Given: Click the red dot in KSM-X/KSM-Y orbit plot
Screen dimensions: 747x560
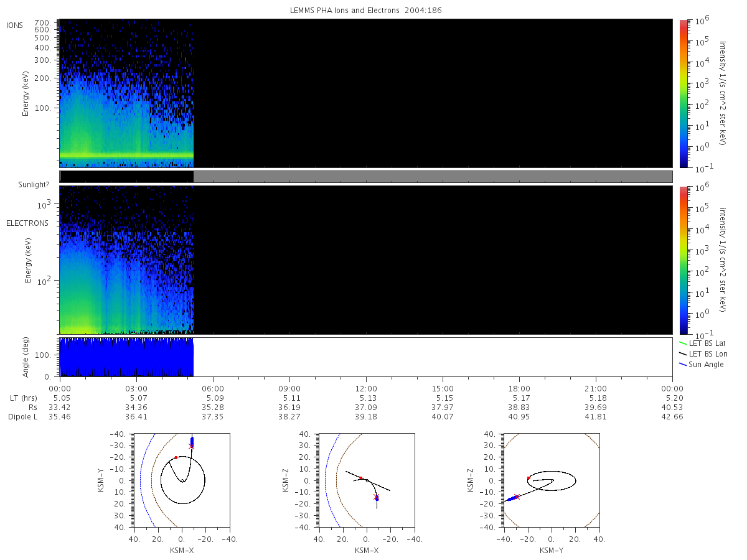Looking at the screenshot, I should coord(176,457).
